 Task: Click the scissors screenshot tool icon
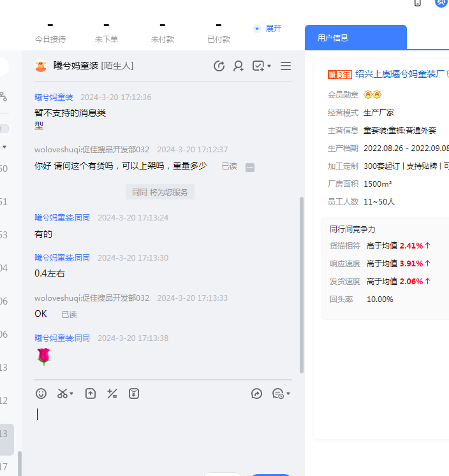(62, 394)
